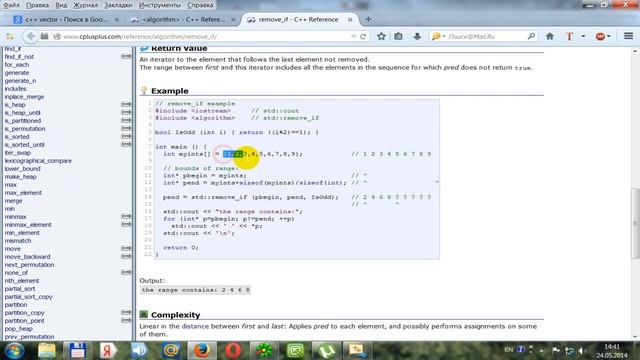The image size is (640, 360).
Task: Open the file explorer folder taskbar icon
Action: tap(46, 351)
